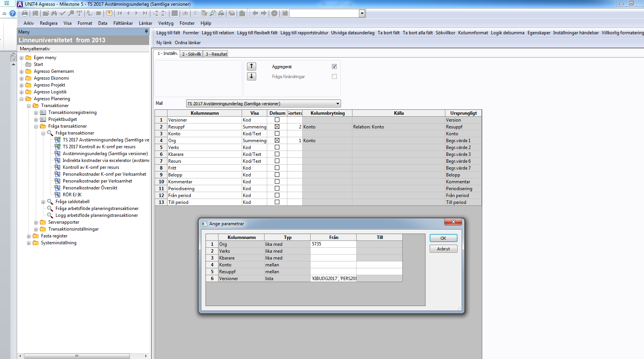Toggle Delsum checkbox for Till period row

(277, 202)
